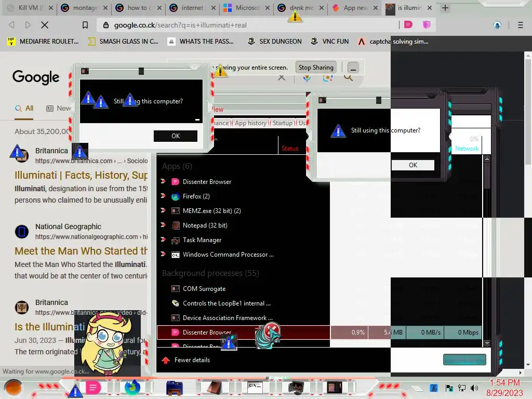This screenshot has width=532, height=399.
Task: Expand Windows Command Processor entry
Action: coord(163,254)
